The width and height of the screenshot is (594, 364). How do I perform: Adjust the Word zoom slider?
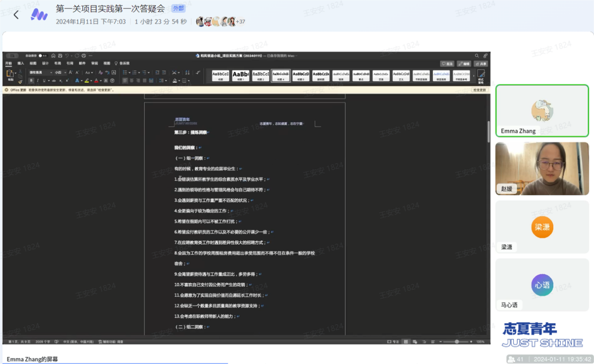[456, 342]
